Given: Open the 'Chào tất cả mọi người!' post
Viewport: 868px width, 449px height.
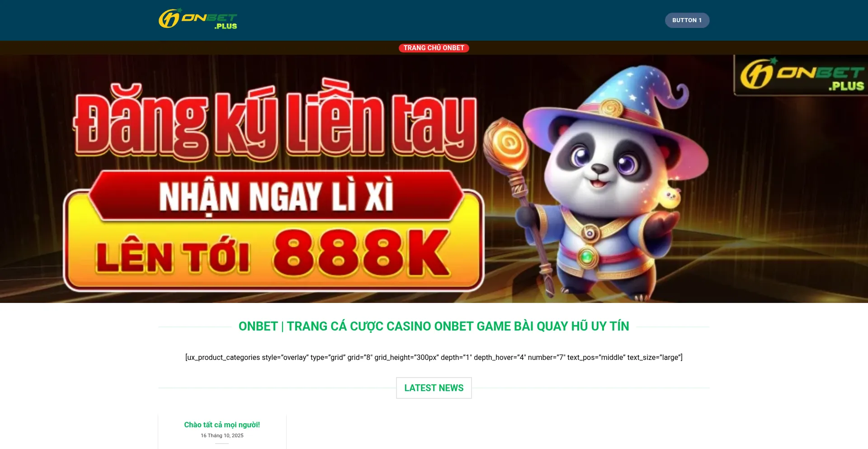Looking at the screenshot, I should 222,425.
